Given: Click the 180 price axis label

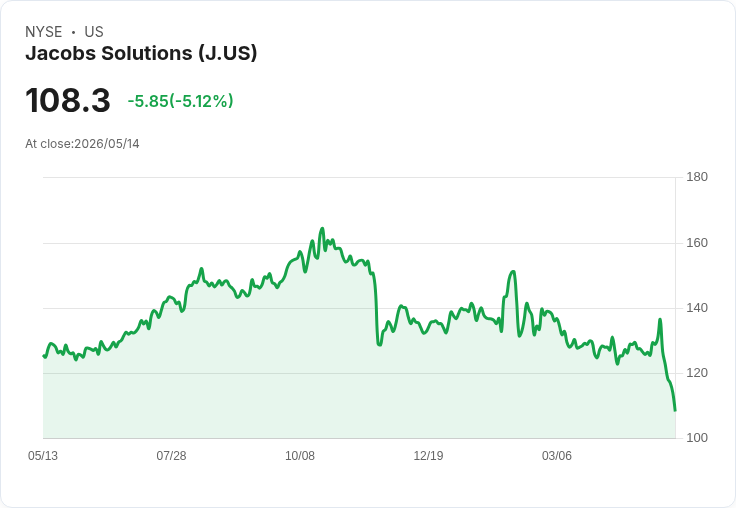Looking at the screenshot, I should [697, 177].
